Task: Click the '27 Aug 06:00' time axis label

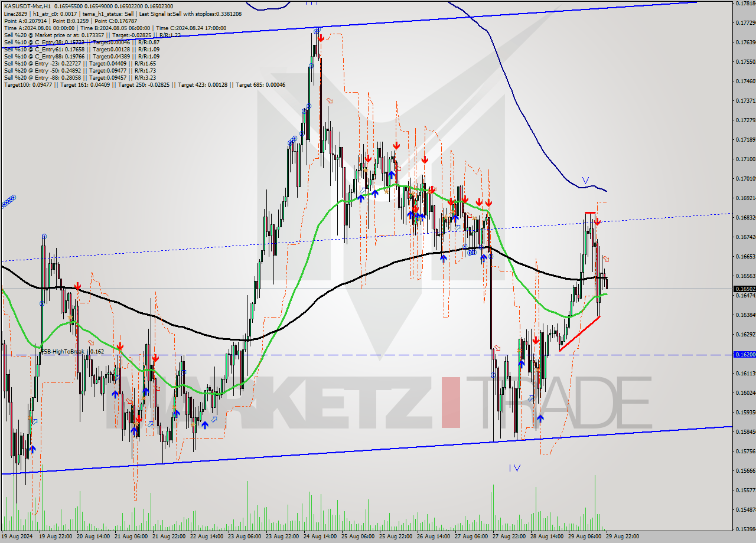Action: pyautogui.click(x=471, y=537)
